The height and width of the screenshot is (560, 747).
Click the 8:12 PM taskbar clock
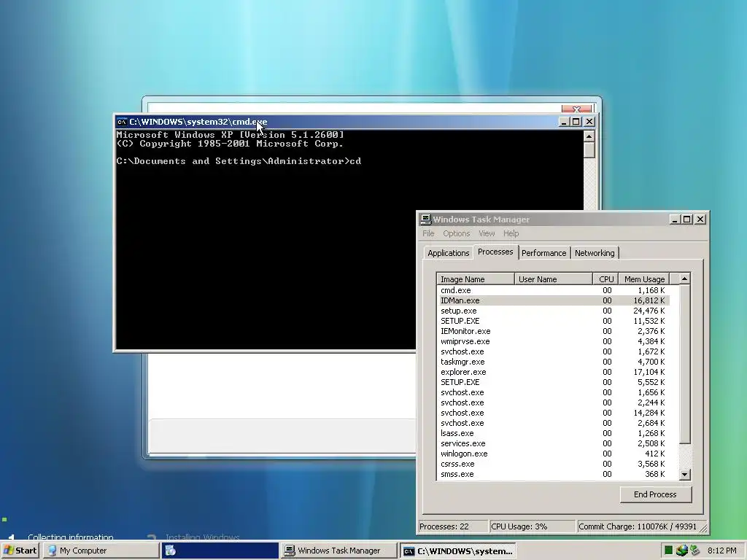(x=721, y=551)
